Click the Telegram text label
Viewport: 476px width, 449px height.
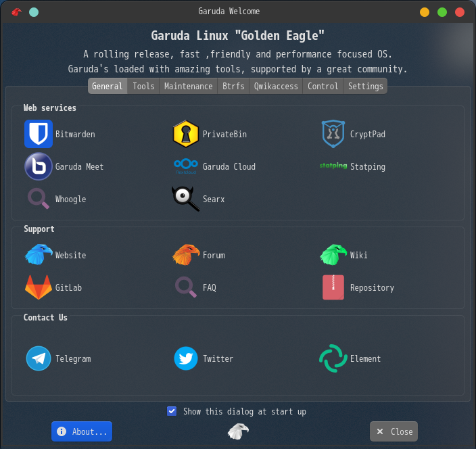[73, 359]
